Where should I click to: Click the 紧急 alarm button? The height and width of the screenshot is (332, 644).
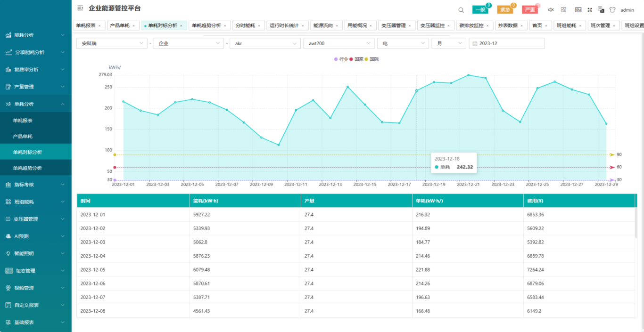[505, 10]
